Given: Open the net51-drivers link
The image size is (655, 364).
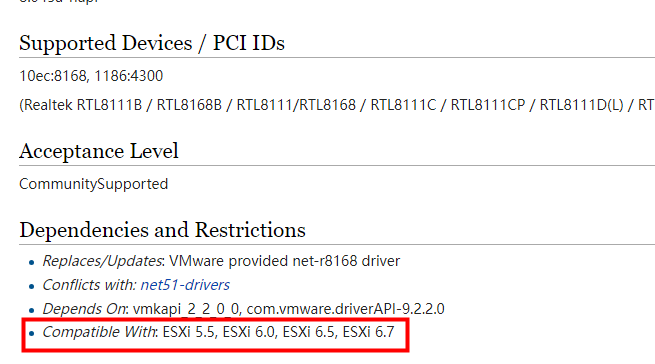Looking at the screenshot, I should tap(185, 285).
